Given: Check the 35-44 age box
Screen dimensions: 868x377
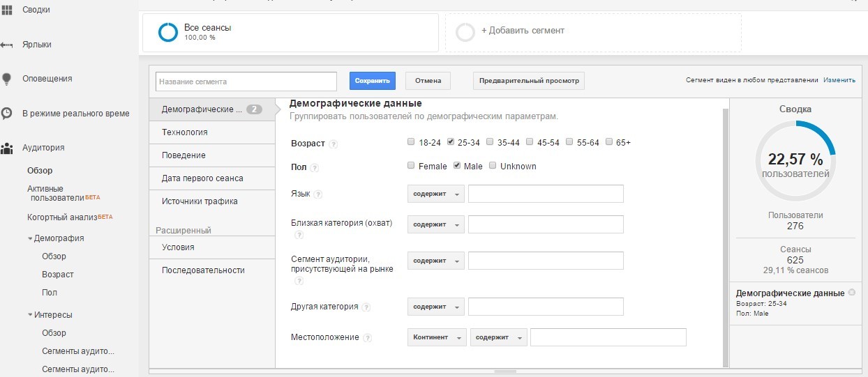Looking at the screenshot, I should (490, 142).
